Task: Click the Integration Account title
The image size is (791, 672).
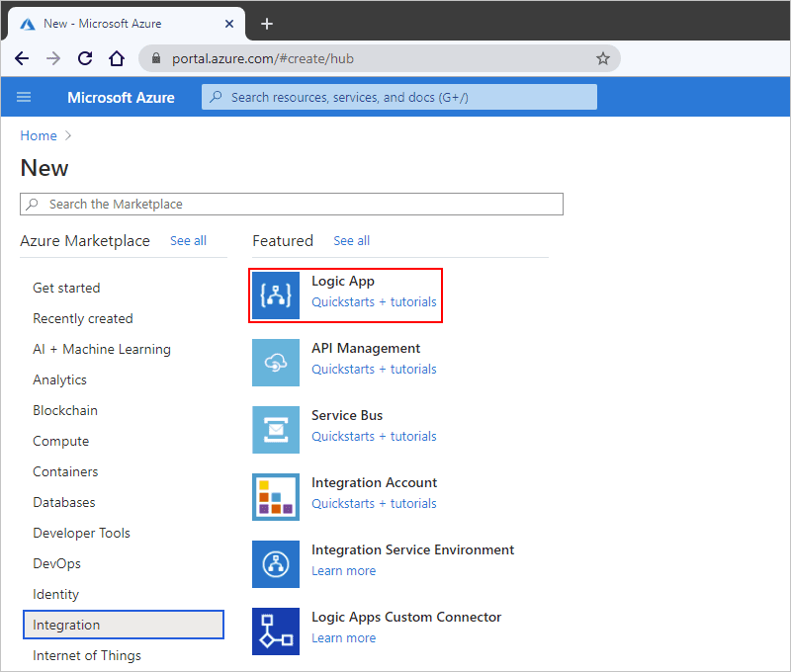Action: coord(375,482)
